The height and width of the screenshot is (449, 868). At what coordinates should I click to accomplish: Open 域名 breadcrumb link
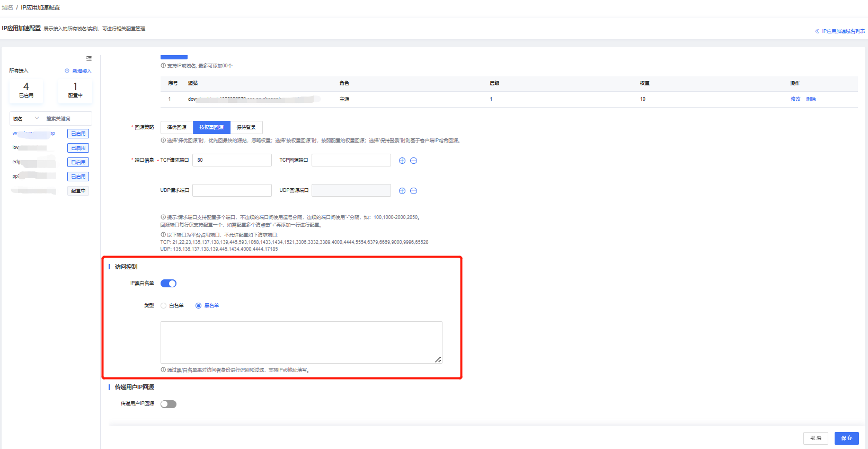pos(7,7)
